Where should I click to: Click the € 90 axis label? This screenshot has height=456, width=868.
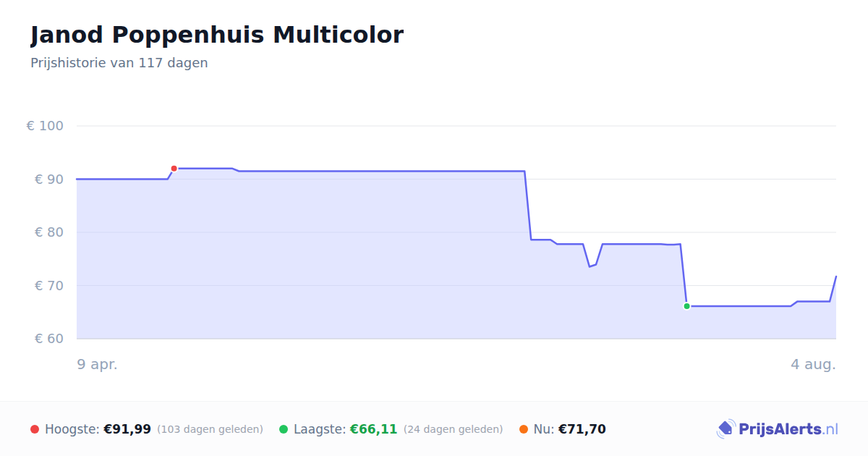tap(49, 180)
